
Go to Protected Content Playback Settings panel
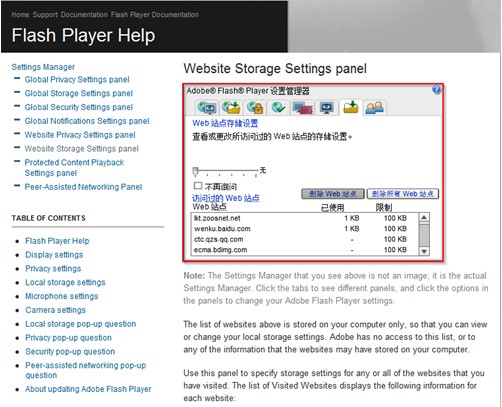74,168
